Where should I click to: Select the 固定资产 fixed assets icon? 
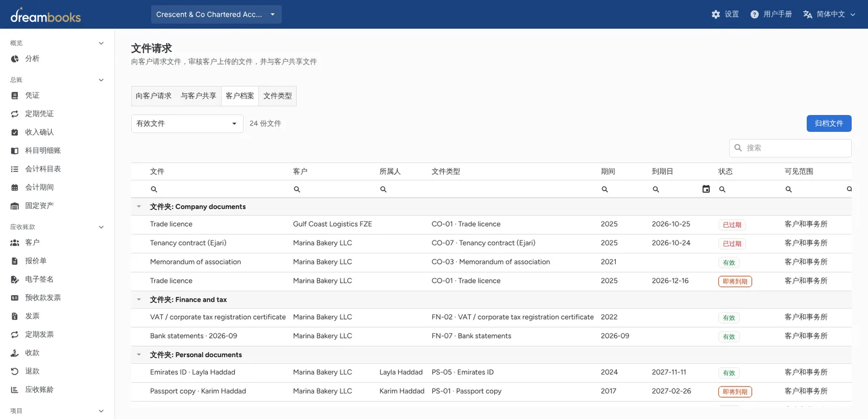[15, 206]
